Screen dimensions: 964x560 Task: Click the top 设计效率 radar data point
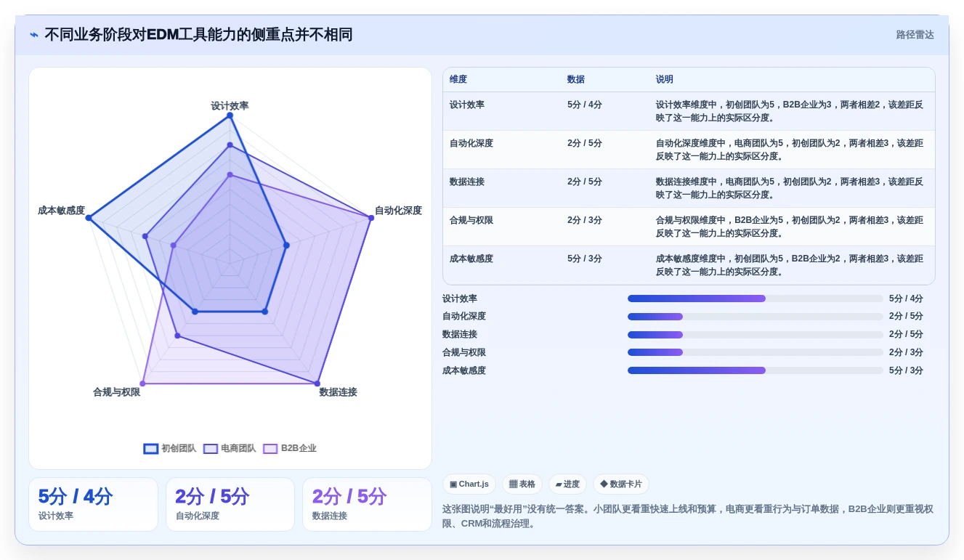tap(230, 115)
